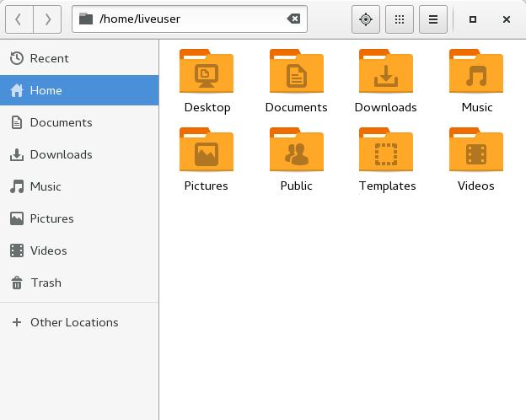The image size is (526, 420).
Task: Select the Downloads folder in main pane
Action: pos(386,71)
